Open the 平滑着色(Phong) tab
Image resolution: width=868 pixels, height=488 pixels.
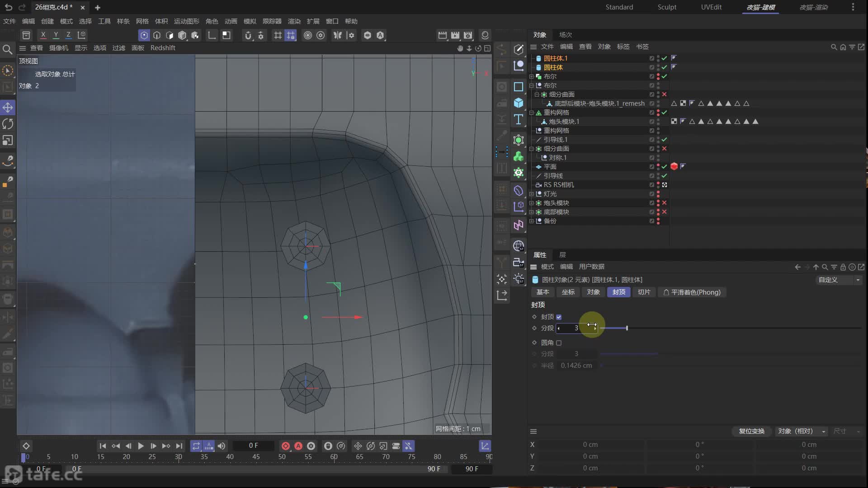coord(692,292)
